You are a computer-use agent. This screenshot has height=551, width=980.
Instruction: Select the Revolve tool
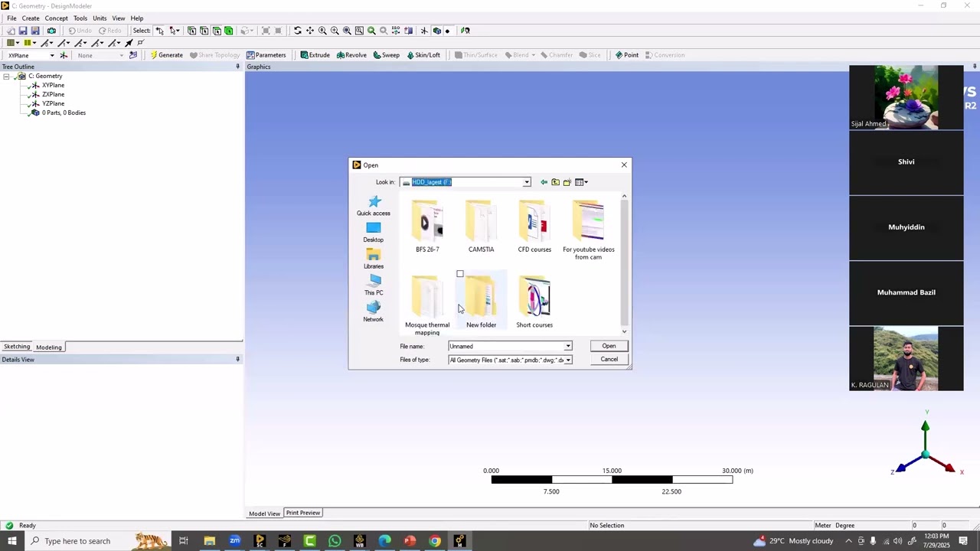coord(351,55)
